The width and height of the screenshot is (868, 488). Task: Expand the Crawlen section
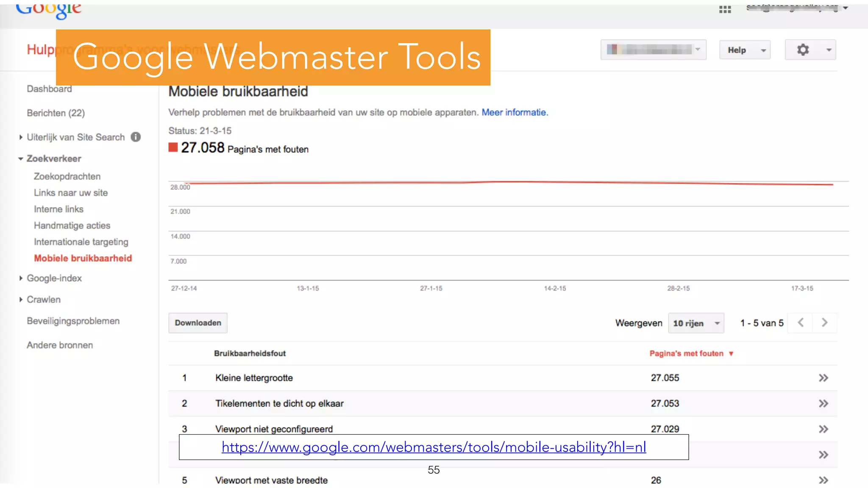21,299
